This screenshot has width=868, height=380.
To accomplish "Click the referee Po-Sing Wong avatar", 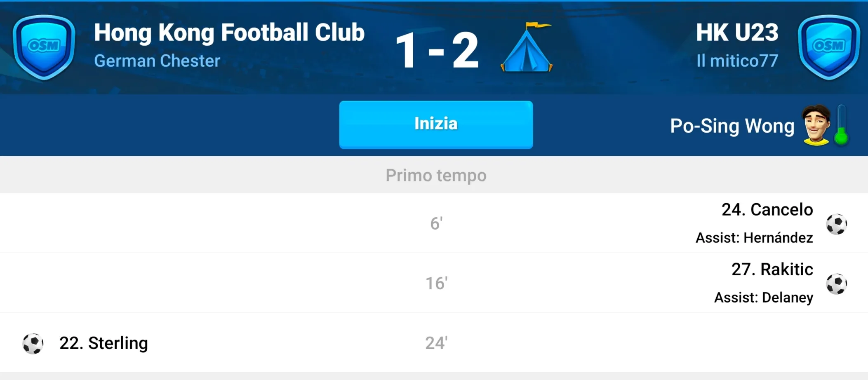I will pos(816,125).
